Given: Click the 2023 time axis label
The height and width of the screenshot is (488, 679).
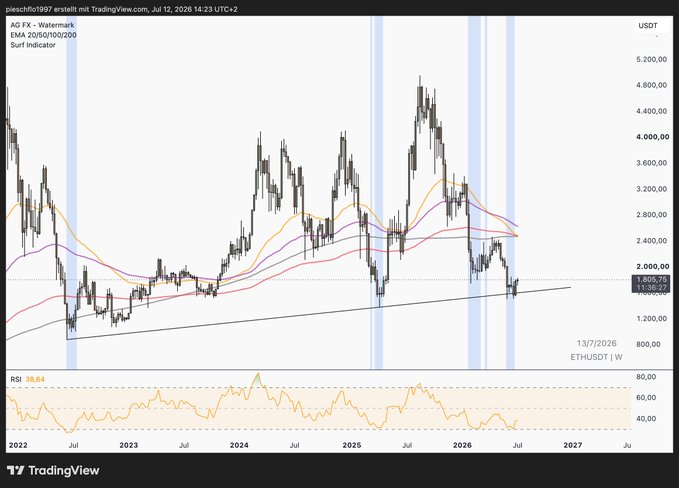Looking at the screenshot, I should coord(129,445).
